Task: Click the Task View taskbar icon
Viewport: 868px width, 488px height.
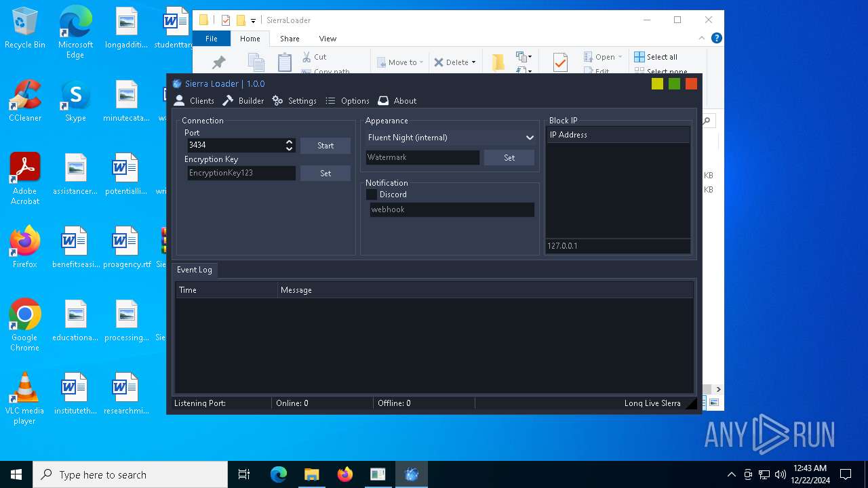Action: point(244,474)
